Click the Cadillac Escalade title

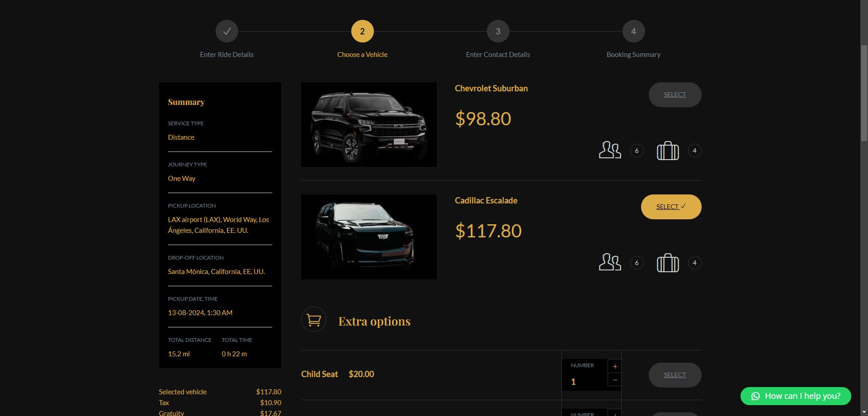[x=486, y=201]
